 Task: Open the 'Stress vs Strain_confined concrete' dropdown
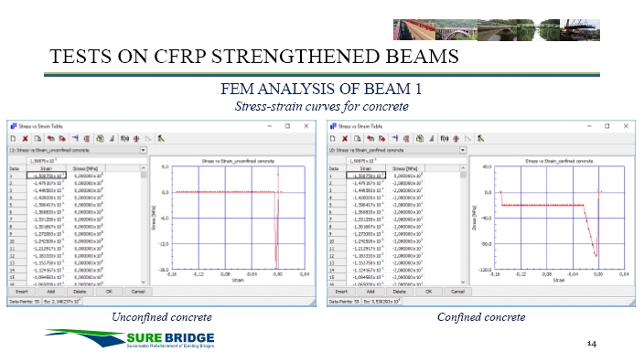click(x=463, y=150)
